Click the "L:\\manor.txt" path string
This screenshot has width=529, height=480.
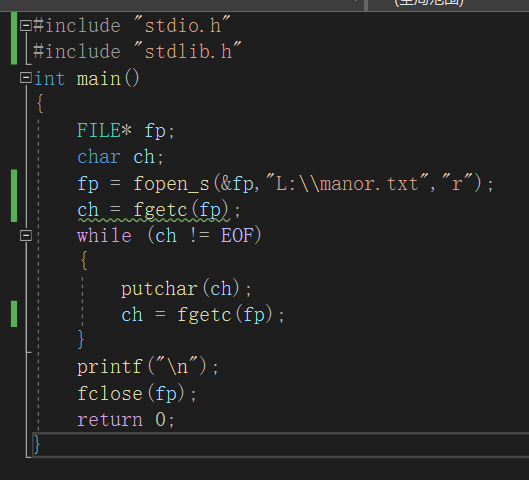pos(347,183)
